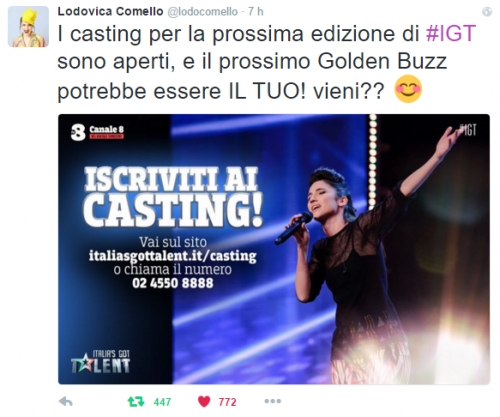
Task: Click the Italia's Got Talent logo
Action: coord(101,362)
